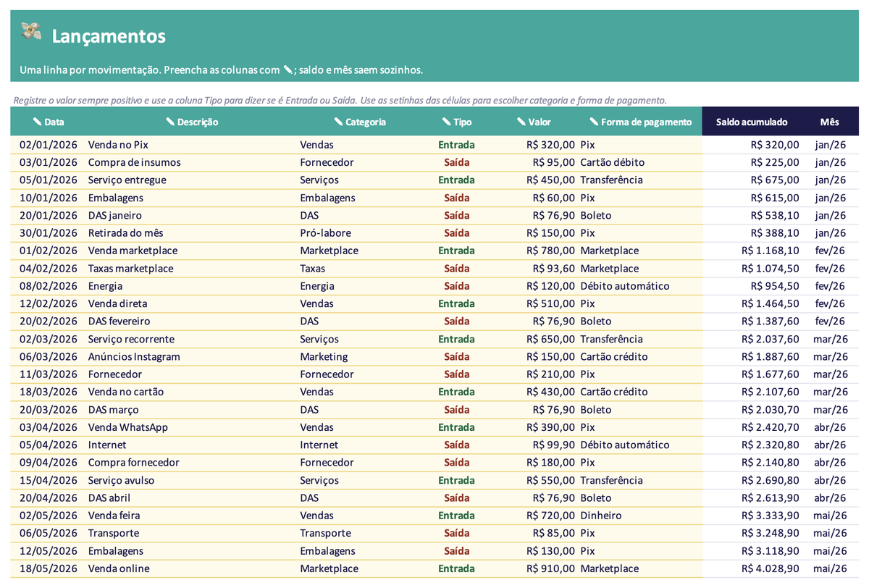Click the payment method on the 11/03/2026 row
This screenshot has width=869, height=588.
point(640,374)
